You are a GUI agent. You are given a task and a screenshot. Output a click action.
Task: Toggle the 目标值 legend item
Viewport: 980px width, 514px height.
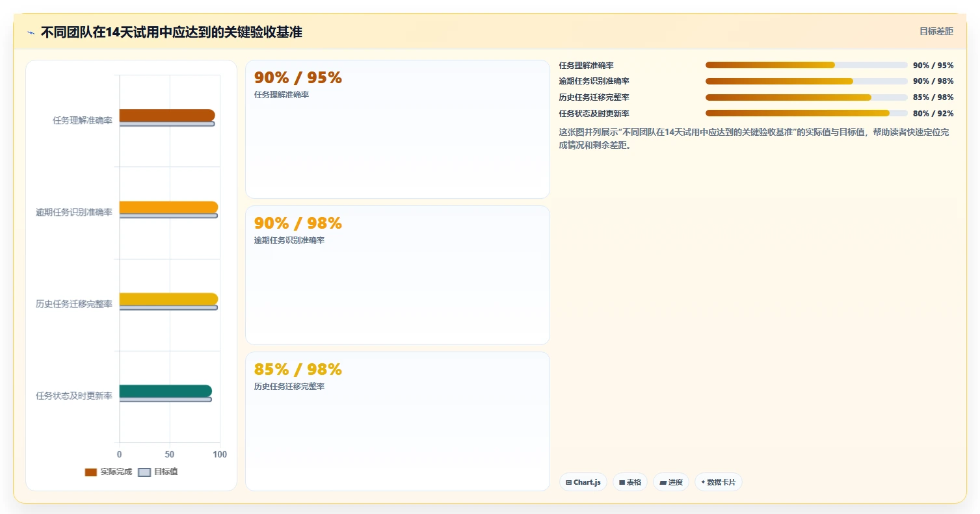pos(158,472)
